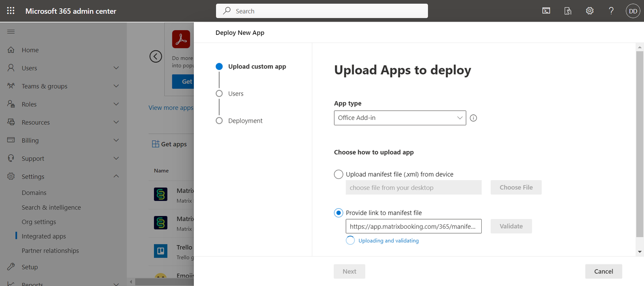The height and width of the screenshot is (286, 644).
Task: Open the App type dropdown
Action: click(400, 118)
